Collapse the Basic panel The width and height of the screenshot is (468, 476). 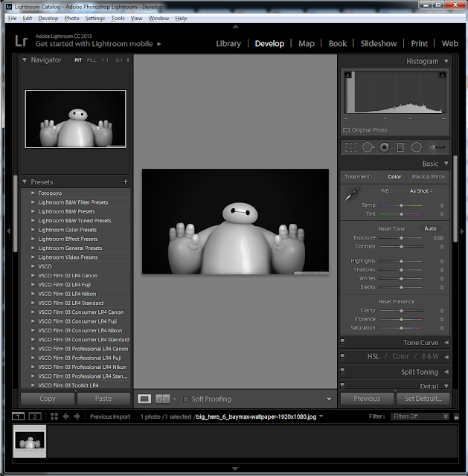(446, 164)
